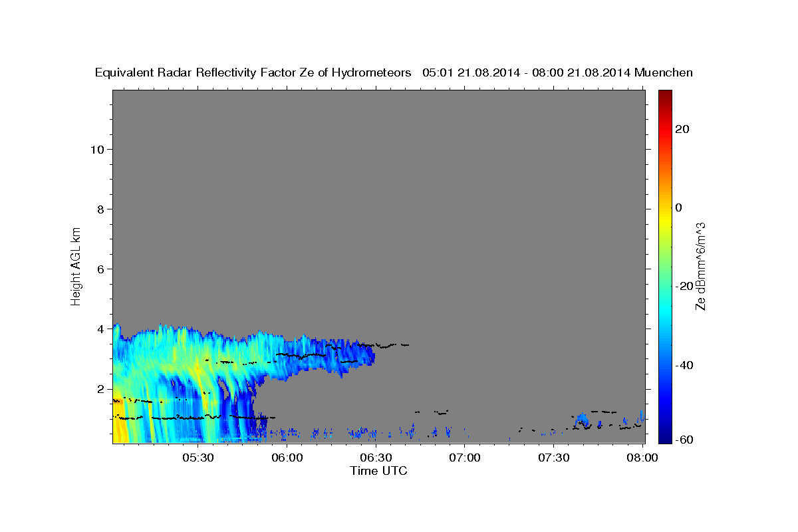Click the plot title text

coord(394,72)
